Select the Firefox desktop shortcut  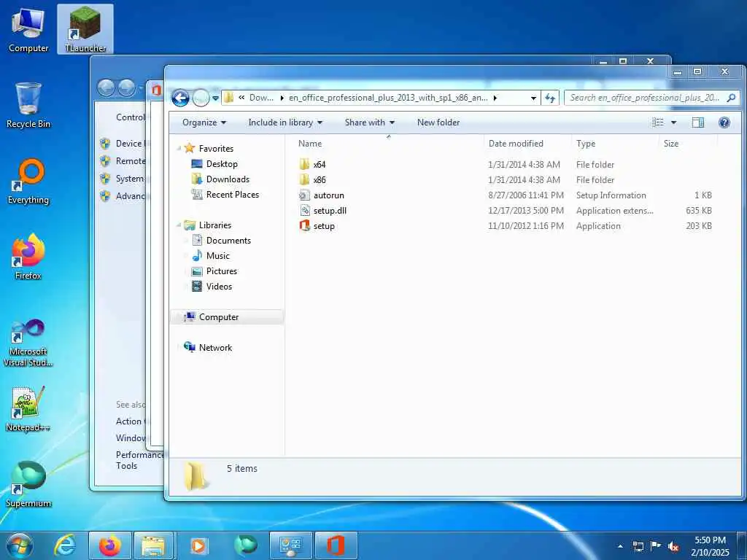28,257
